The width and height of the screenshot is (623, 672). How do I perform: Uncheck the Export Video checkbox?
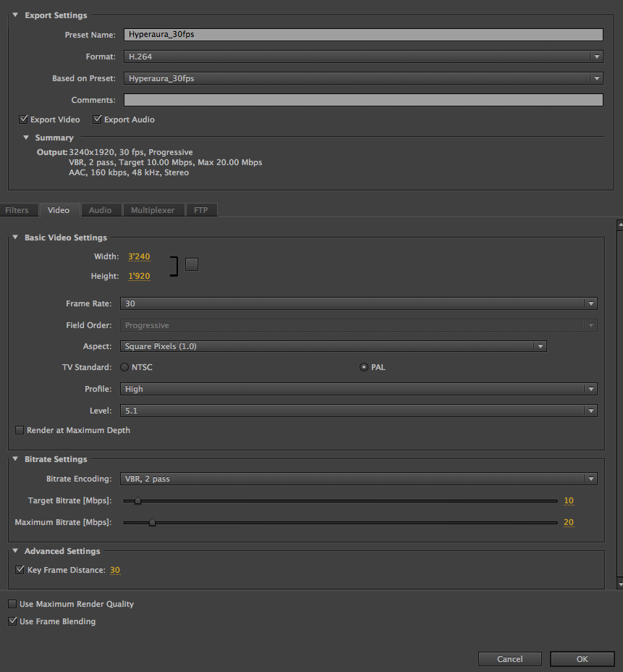[24, 119]
